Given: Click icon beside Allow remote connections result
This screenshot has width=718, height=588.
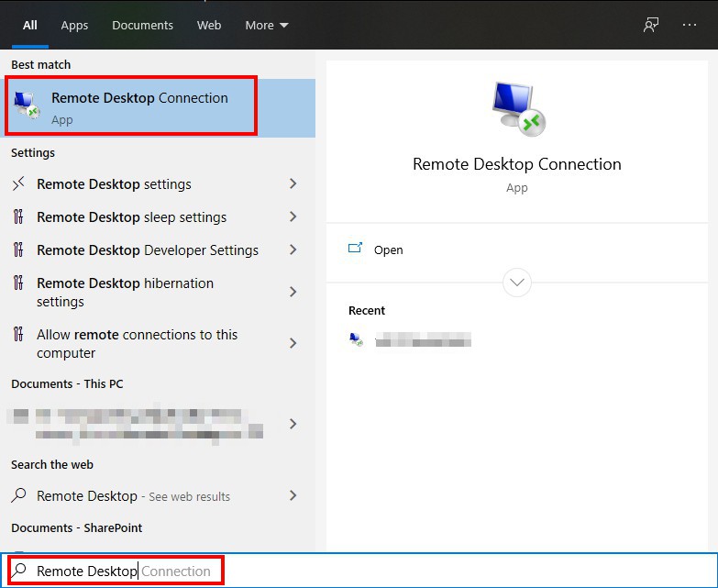Looking at the screenshot, I should 18,334.
